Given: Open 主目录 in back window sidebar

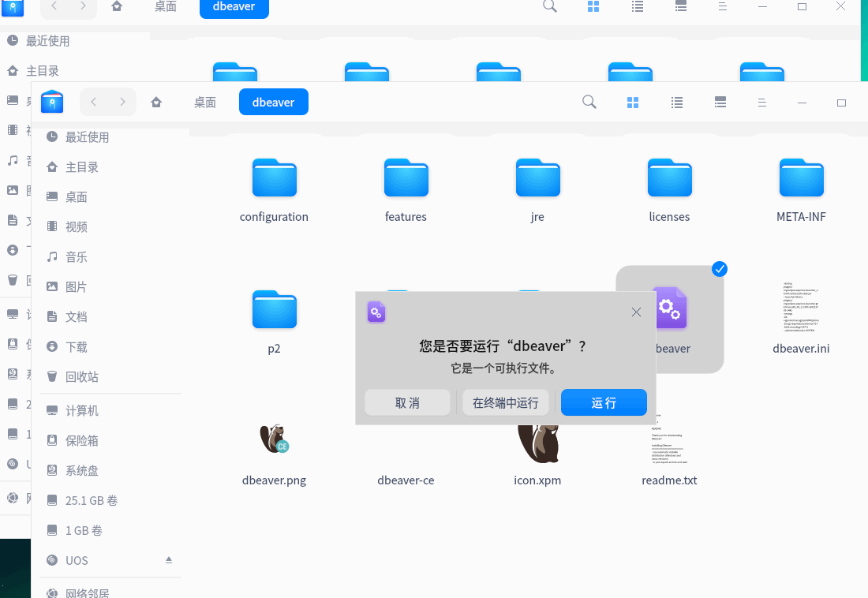Looking at the screenshot, I should [42, 70].
